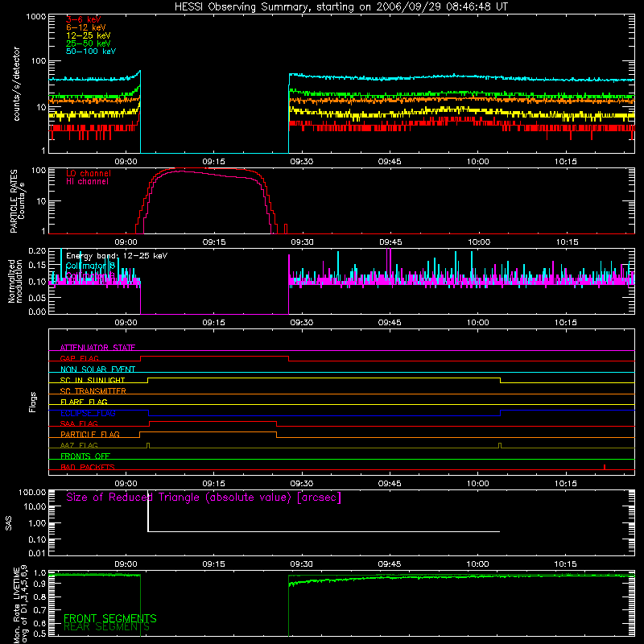Click the HESSI Observing Summary plot title
The image size is (644, 644).
click(x=341, y=7)
